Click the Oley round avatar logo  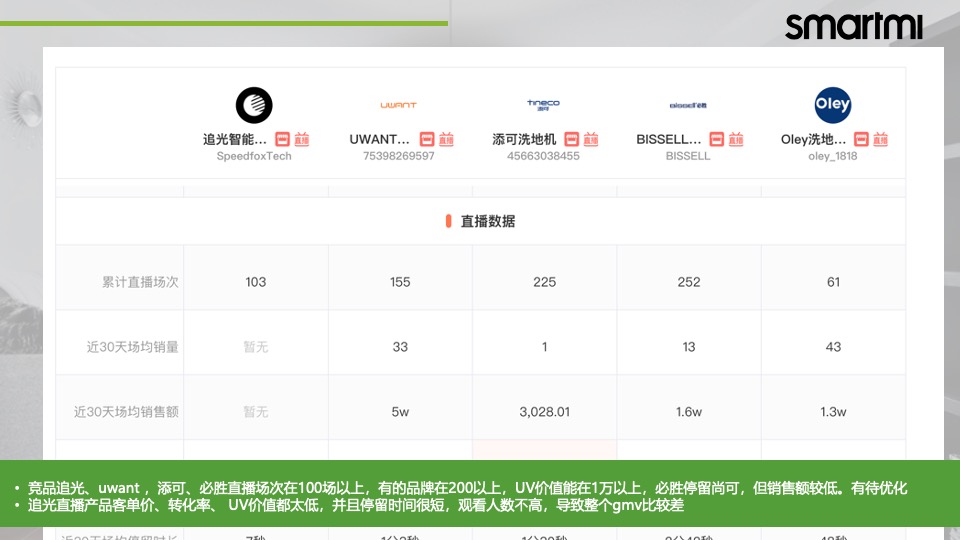coord(833,105)
